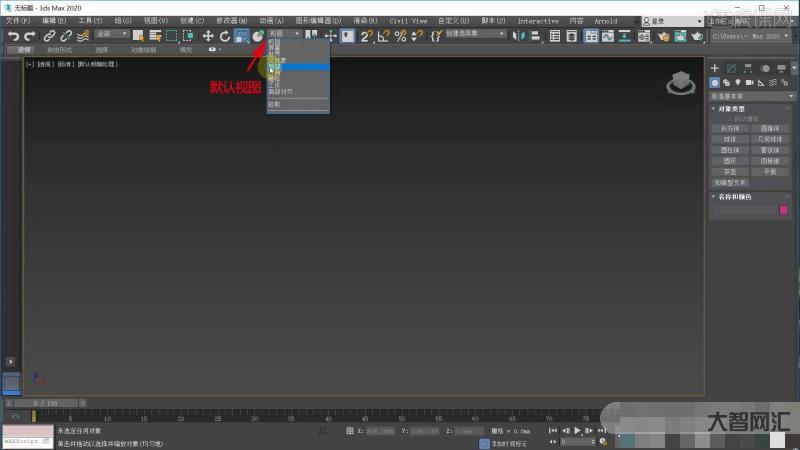Toggle the 2D/3D Snaps button
Screen dimensions: 800x450
tap(366, 36)
